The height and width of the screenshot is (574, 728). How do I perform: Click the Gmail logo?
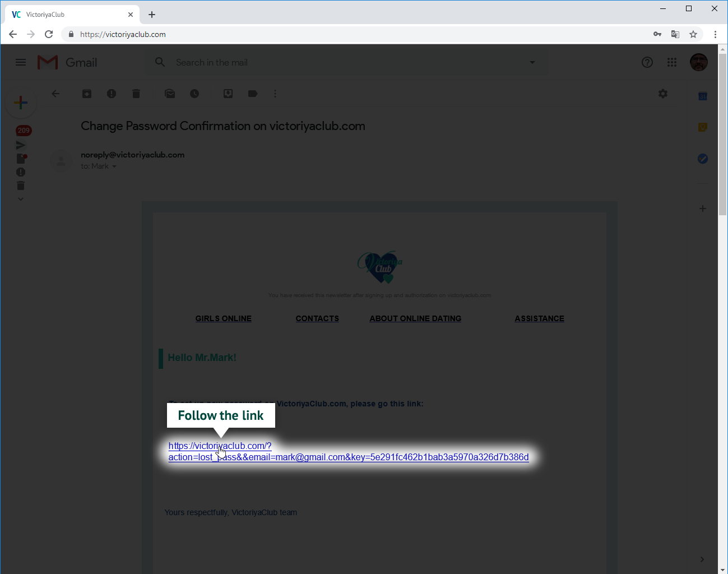coord(67,62)
